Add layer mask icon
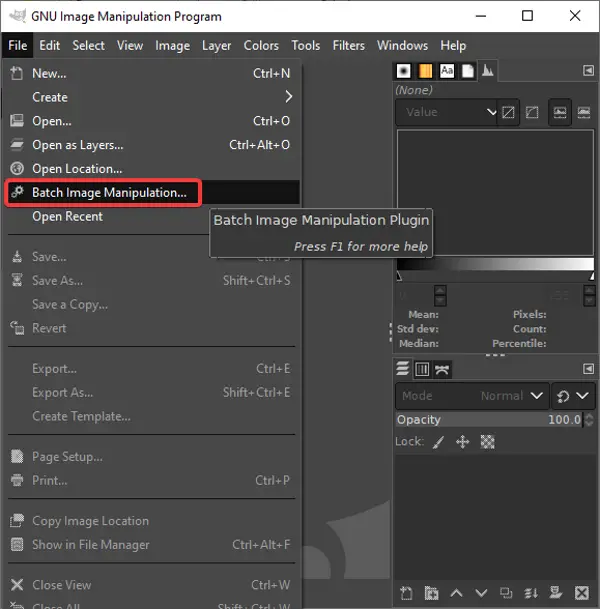This screenshot has width=600, height=609. (556, 593)
